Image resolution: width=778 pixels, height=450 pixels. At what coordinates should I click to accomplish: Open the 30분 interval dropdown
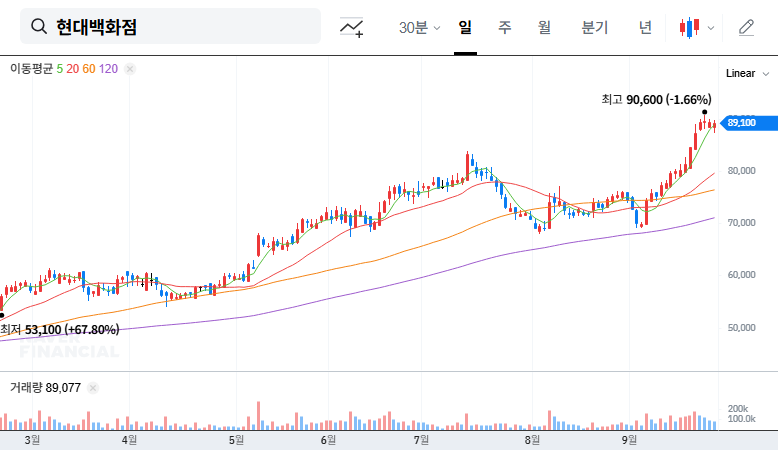(419, 27)
